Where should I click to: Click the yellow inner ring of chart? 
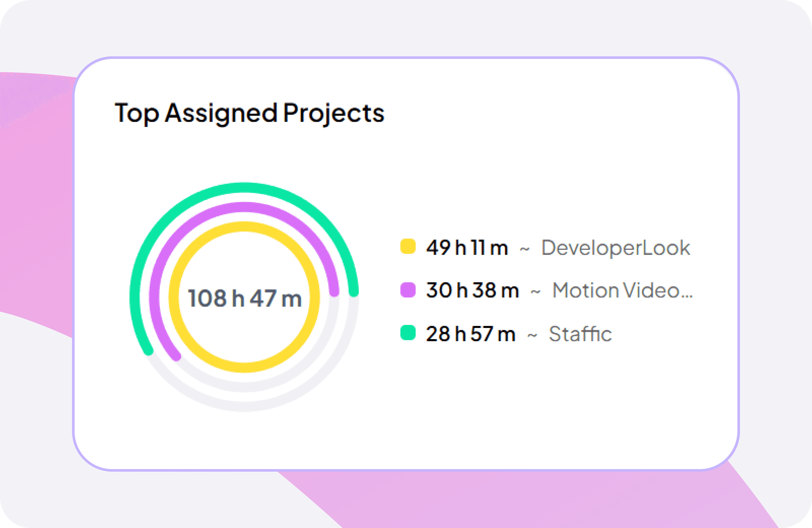[x=244, y=227]
